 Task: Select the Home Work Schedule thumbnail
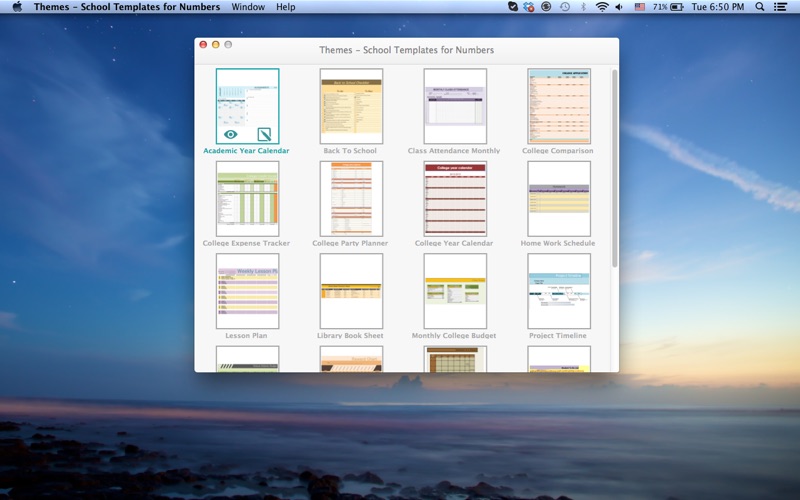(x=559, y=198)
